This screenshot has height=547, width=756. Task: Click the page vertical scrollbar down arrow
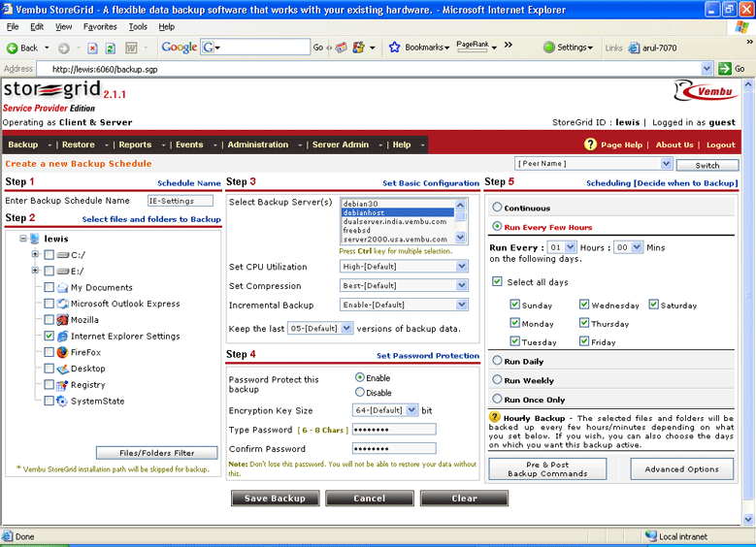coord(748,519)
